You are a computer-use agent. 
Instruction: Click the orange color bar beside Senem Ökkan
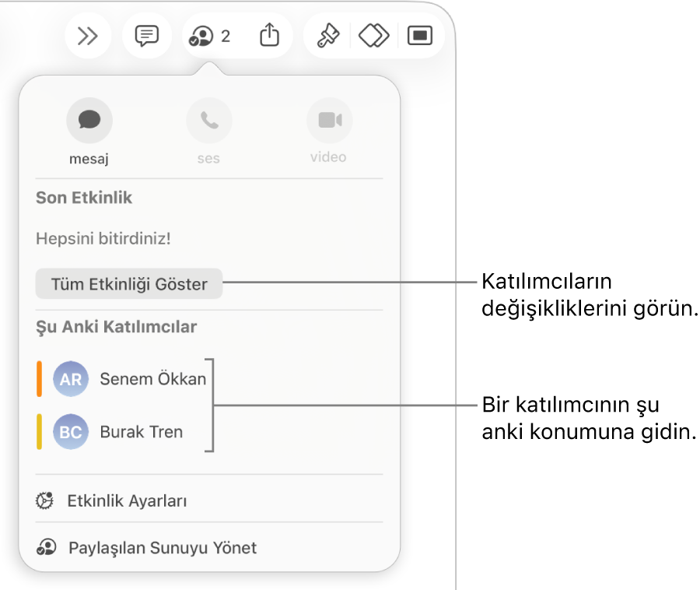click(40, 379)
